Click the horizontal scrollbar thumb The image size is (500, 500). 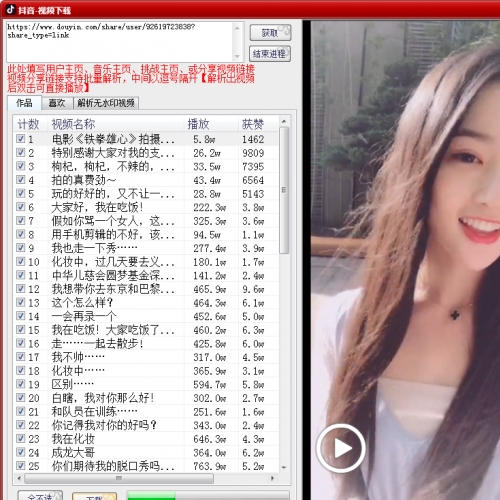tap(119, 479)
